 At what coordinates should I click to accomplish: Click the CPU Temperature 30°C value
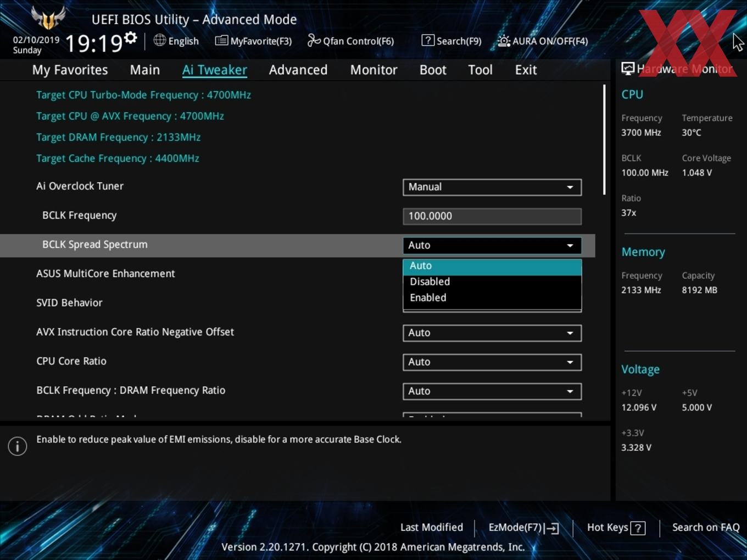pyautogui.click(x=692, y=133)
